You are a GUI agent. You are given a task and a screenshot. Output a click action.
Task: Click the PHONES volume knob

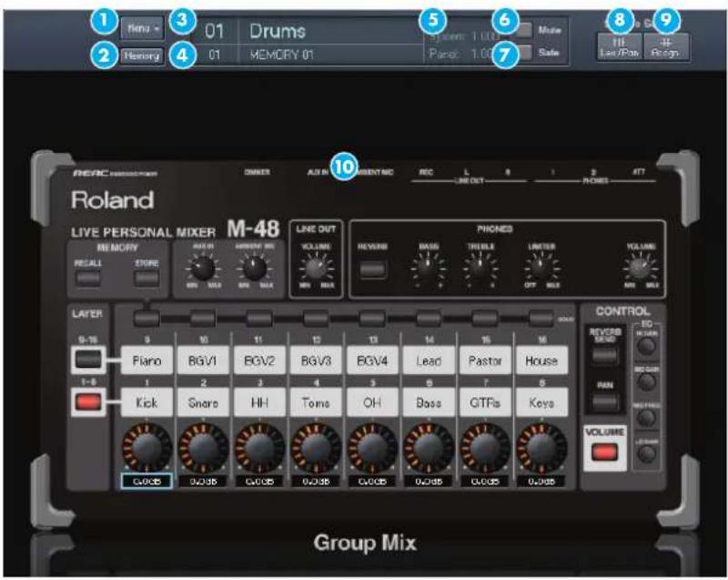click(641, 268)
